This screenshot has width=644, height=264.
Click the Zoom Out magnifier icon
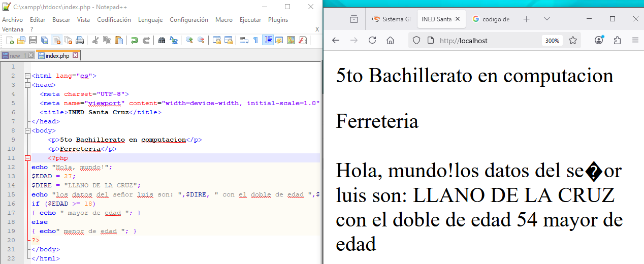pyautogui.click(x=201, y=40)
